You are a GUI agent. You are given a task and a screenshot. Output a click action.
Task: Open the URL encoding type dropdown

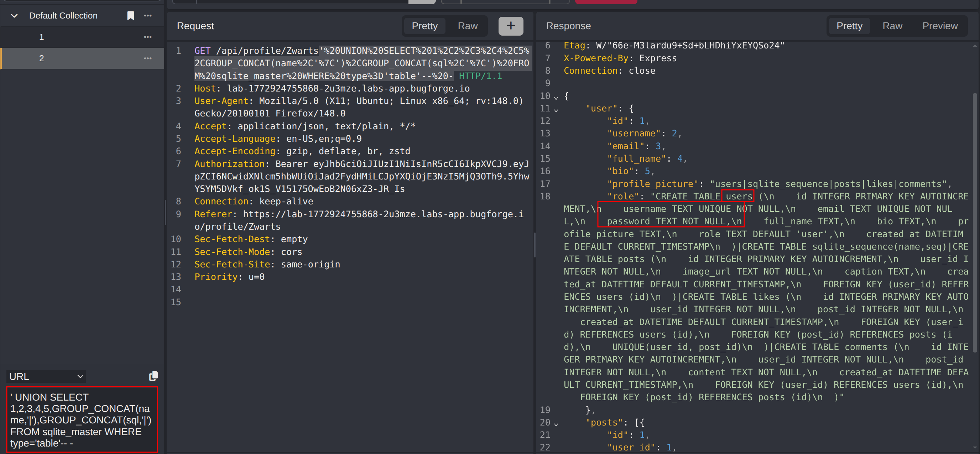point(46,376)
